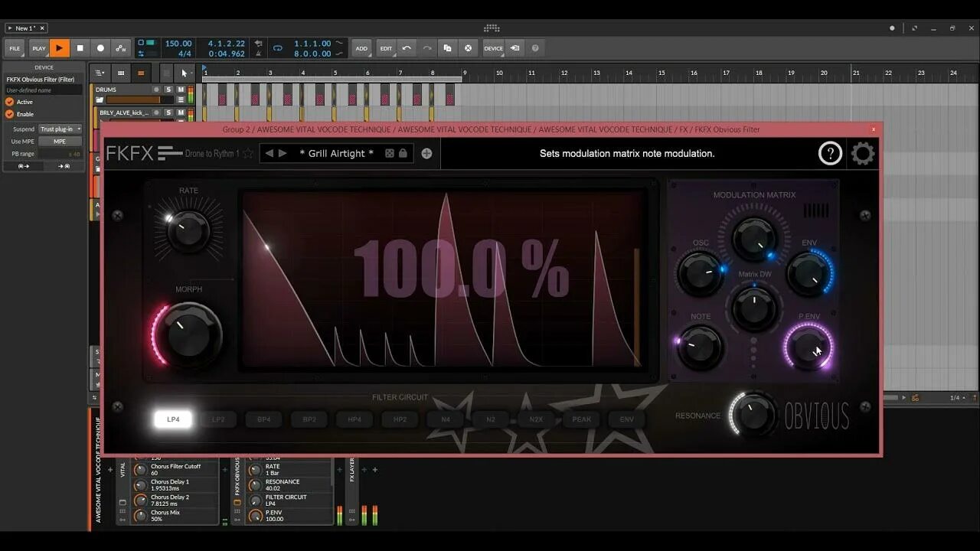The height and width of the screenshot is (551, 980).
Task: Select the LP2 filter circuit button
Action: click(x=218, y=419)
